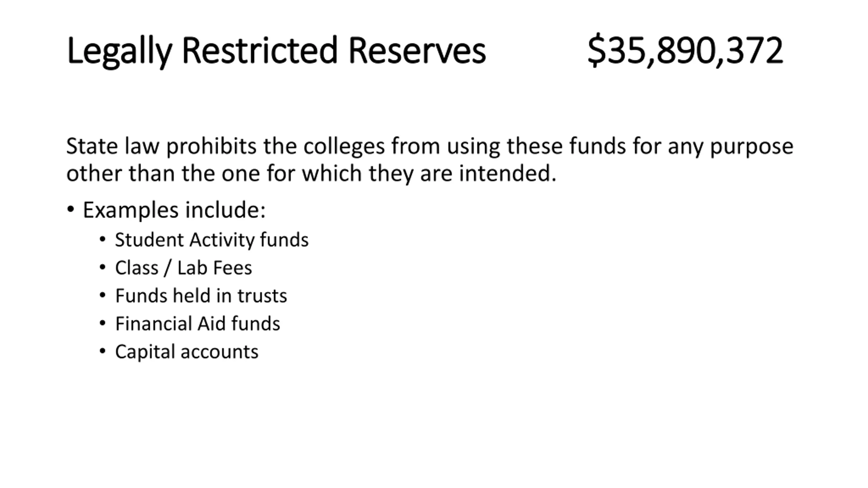The height and width of the screenshot is (488, 868).
Task: Click the $35,890,372 amount
Action: (685, 50)
